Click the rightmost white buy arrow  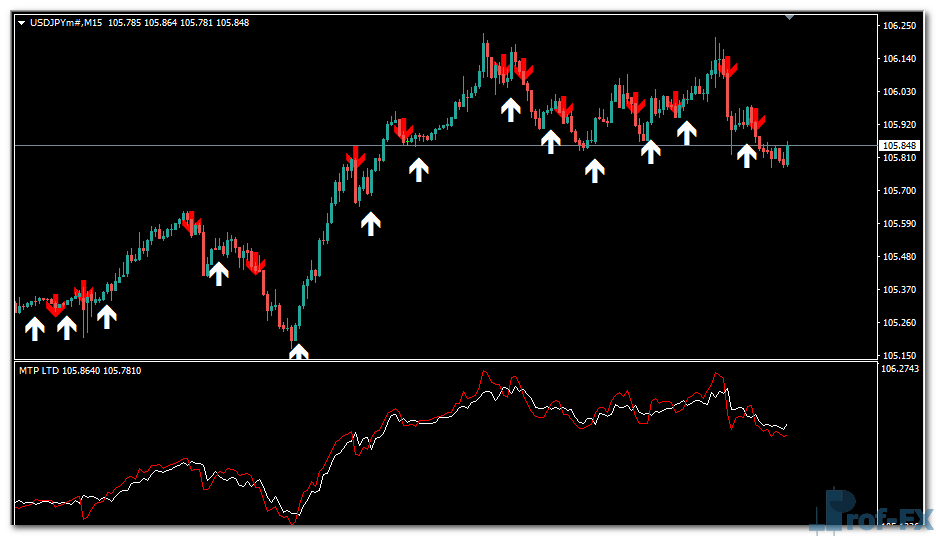click(746, 155)
